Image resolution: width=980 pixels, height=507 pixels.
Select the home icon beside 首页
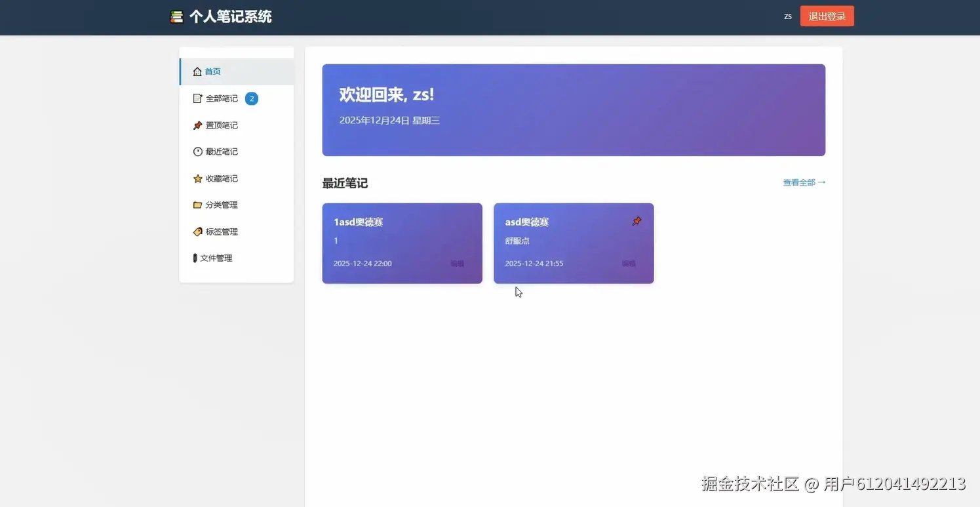[x=197, y=71]
